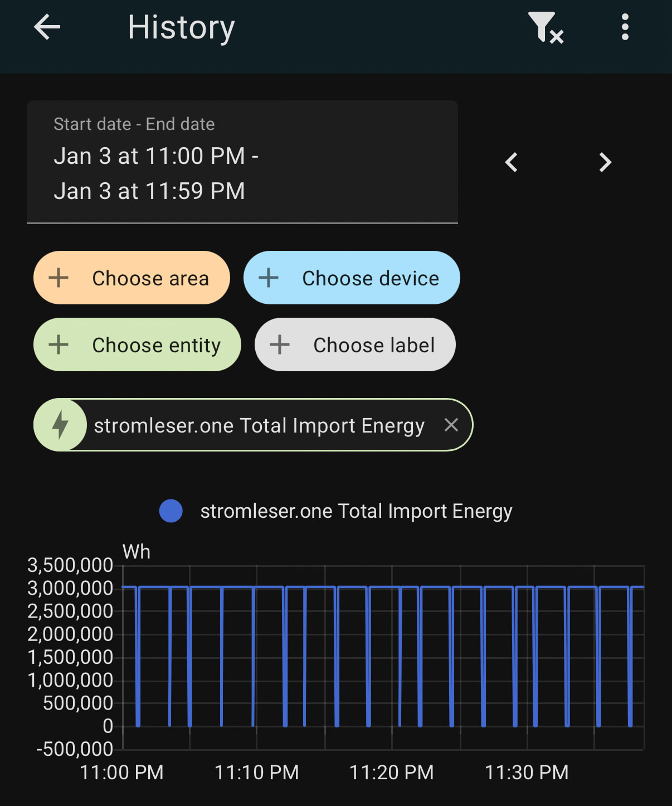Remove stromleser.one Total Import Energy chip
Viewport: 672px width, 806px height.
[x=451, y=425]
